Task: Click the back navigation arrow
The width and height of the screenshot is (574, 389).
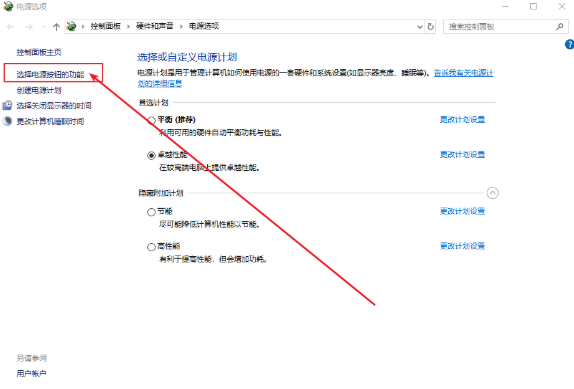Action: click(11, 27)
